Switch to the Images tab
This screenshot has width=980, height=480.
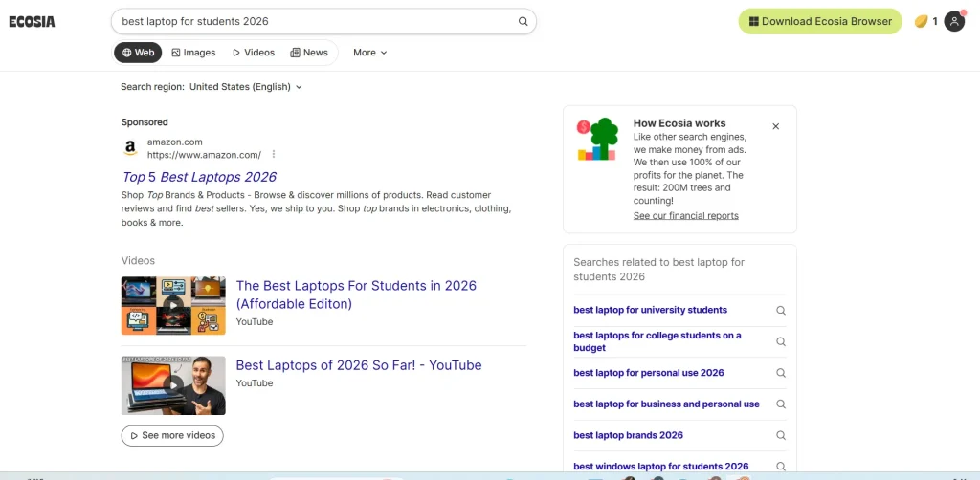point(193,53)
